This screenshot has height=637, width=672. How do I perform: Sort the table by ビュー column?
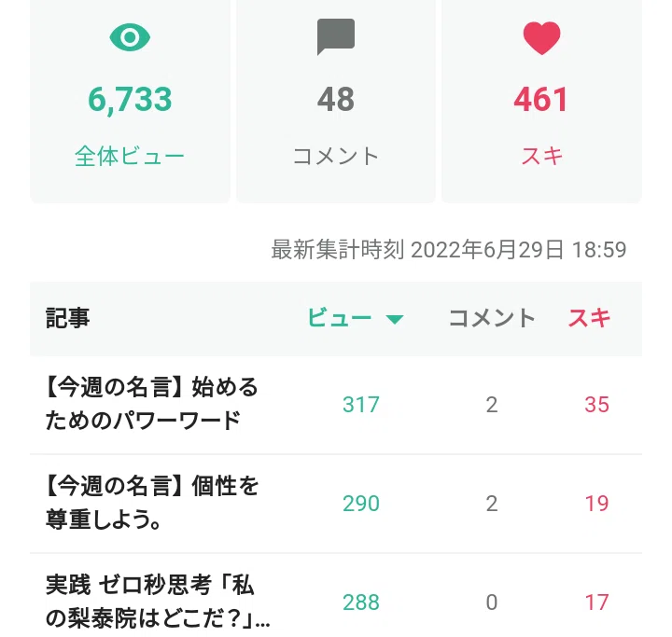(340, 318)
